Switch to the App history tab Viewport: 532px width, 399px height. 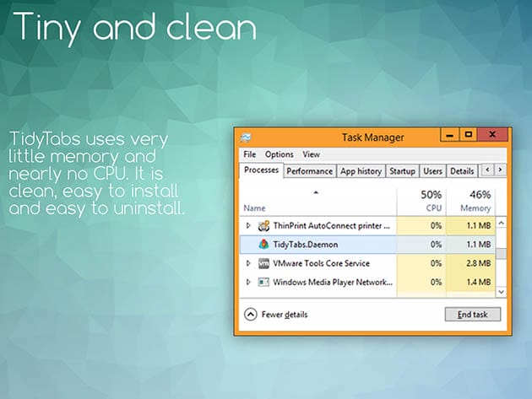(x=361, y=171)
